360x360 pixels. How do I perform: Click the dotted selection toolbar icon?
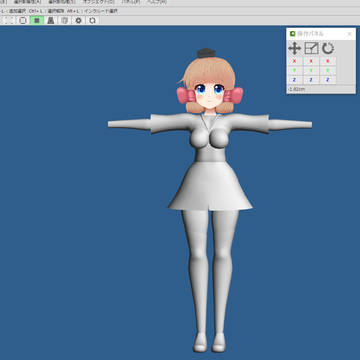pos(9,20)
